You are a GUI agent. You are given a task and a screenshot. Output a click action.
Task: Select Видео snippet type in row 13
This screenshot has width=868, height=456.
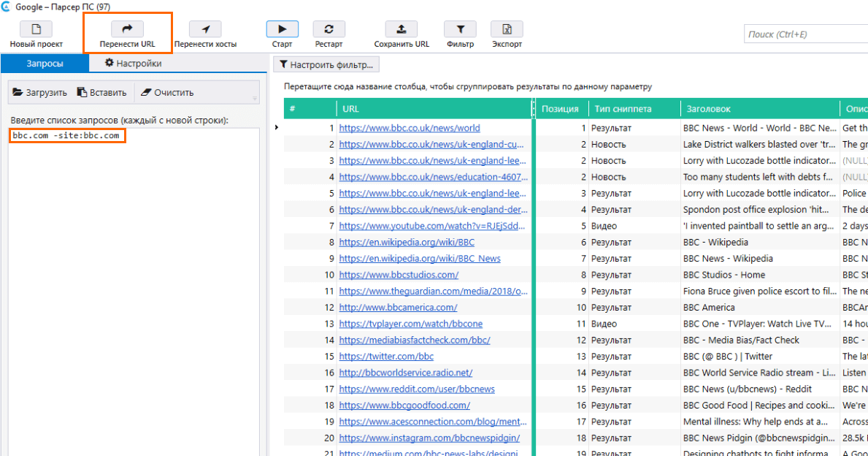[x=604, y=324]
